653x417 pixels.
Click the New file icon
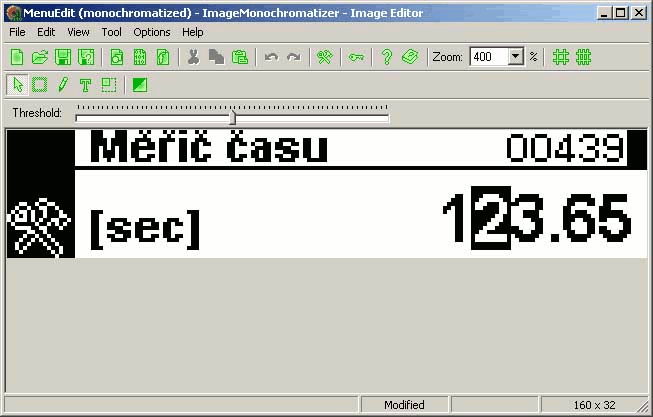[x=17, y=57]
